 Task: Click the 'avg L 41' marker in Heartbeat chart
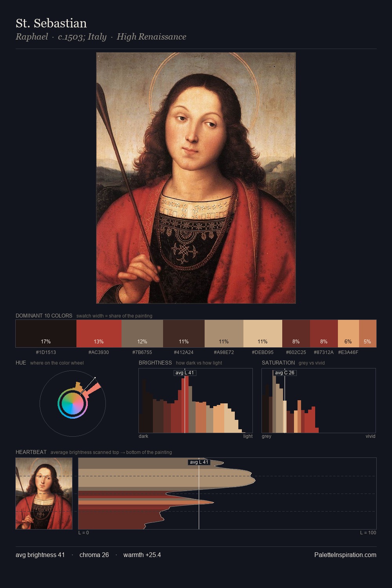pos(199,462)
